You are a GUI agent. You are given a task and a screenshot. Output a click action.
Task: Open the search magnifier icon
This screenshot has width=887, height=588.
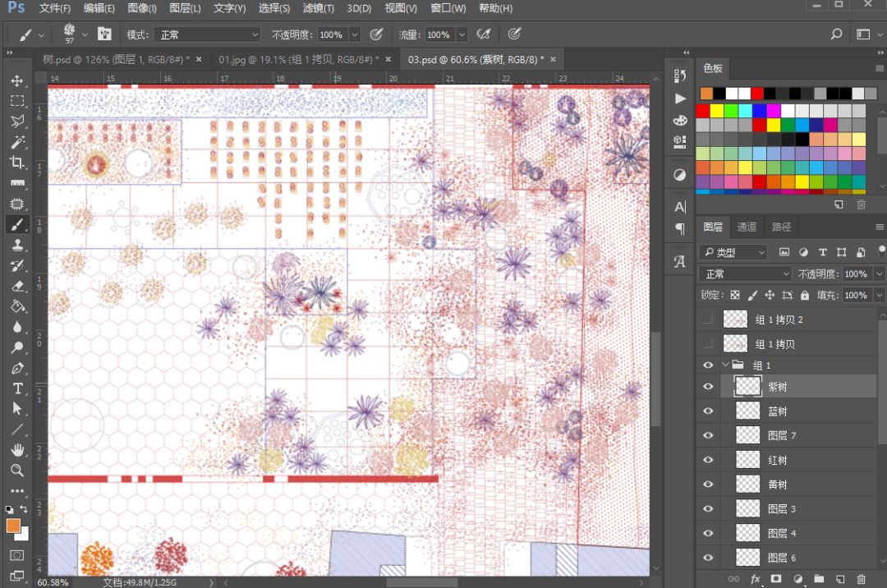(836, 34)
